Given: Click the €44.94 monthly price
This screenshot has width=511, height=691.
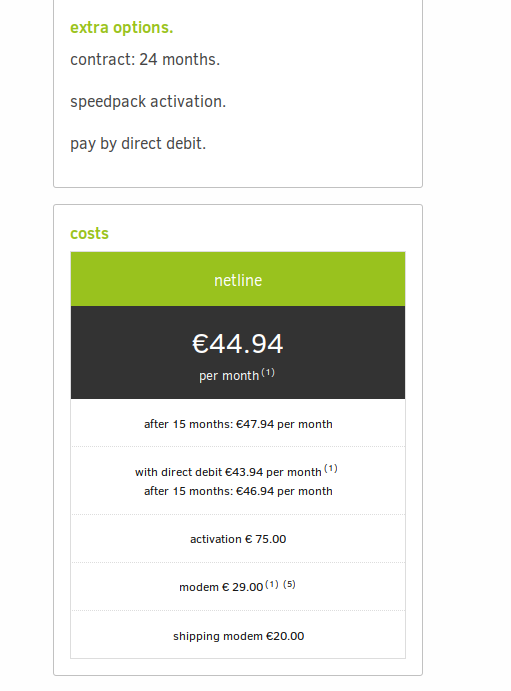Looking at the screenshot, I should pyautogui.click(x=238, y=344).
